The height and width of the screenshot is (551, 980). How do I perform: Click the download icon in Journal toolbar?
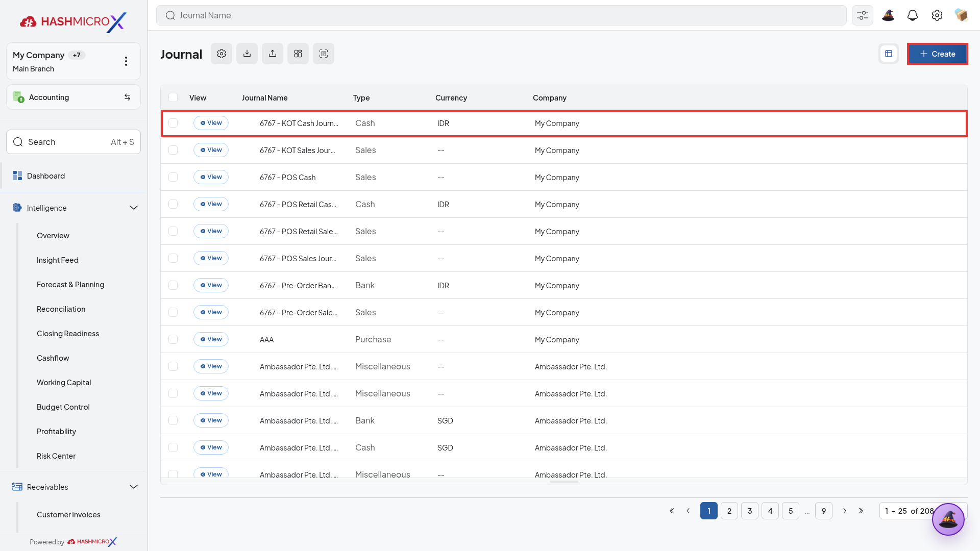pyautogui.click(x=247, y=54)
